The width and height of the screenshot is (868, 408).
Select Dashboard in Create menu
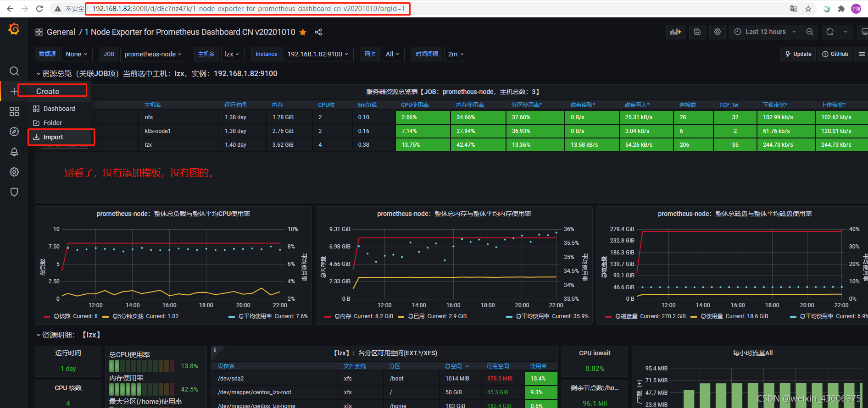coord(59,109)
